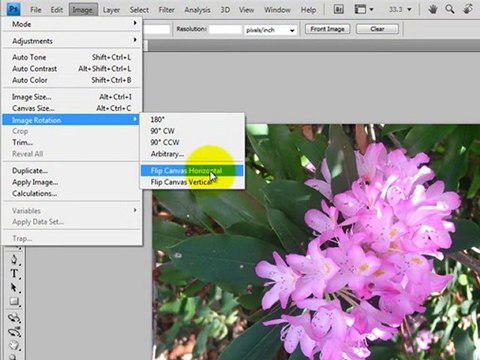480x360 pixels.
Task: Open the Help menu
Action: tap(308, 10)
